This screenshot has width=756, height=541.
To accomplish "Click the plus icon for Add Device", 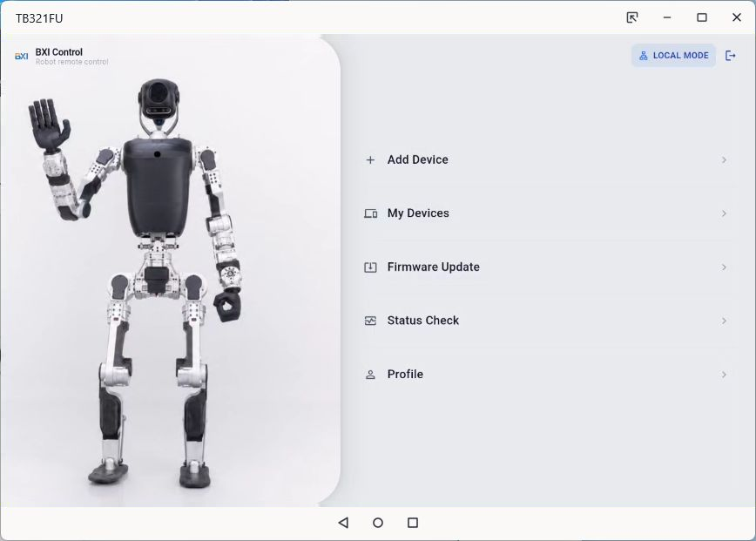I will pos(370,160).
